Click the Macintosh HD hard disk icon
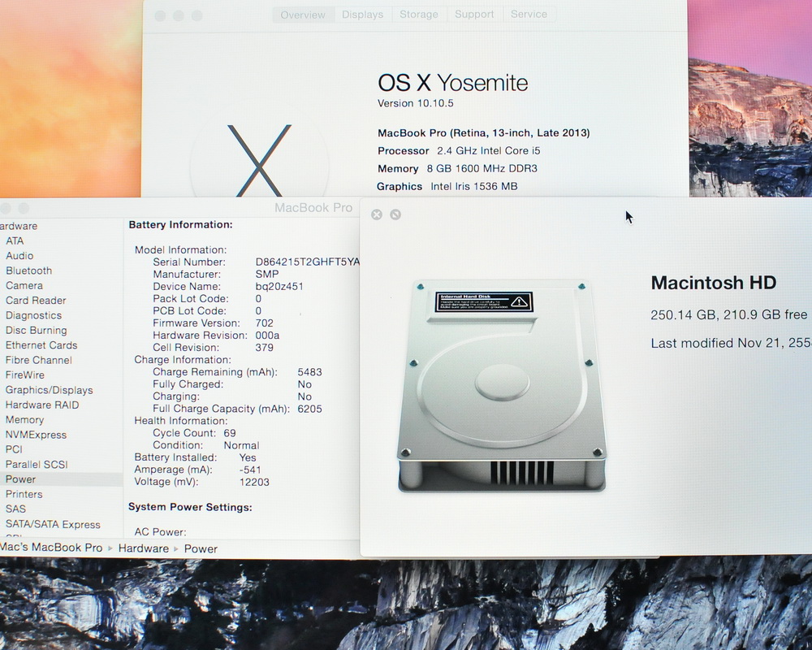 [502, 386]
